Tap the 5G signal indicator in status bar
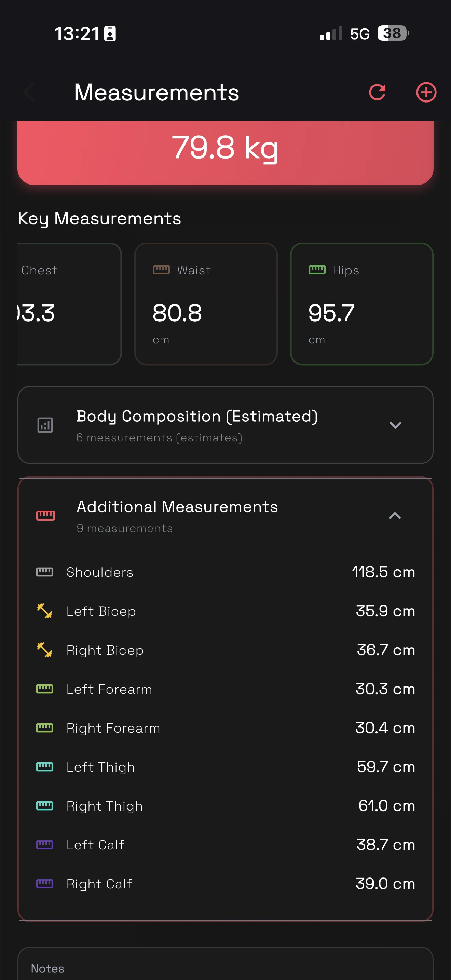 [359, 34]
